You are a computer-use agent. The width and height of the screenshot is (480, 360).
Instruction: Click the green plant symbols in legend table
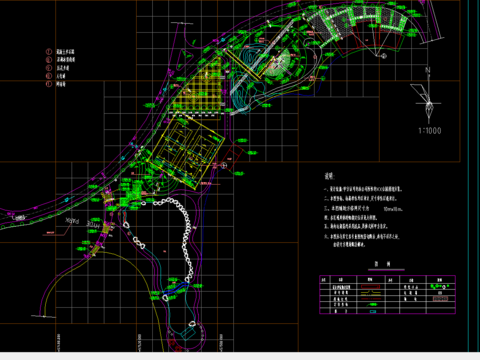click(440, 286)
